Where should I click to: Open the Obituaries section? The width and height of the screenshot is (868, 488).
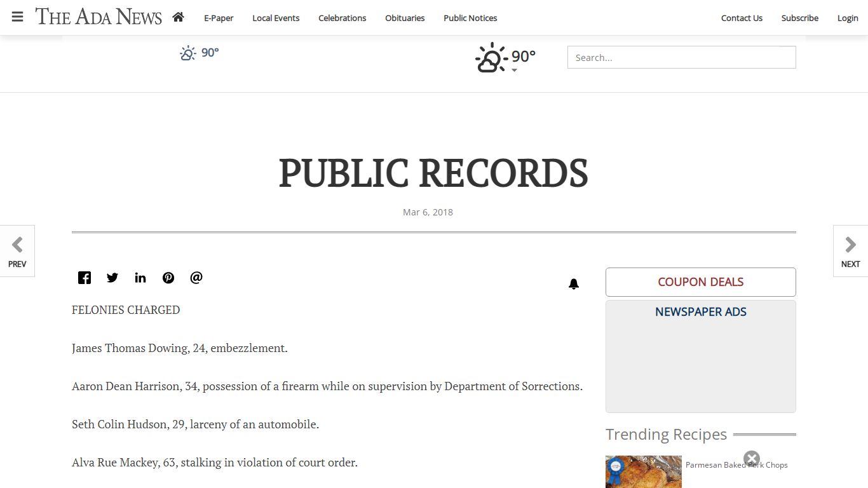click(405, 18)
